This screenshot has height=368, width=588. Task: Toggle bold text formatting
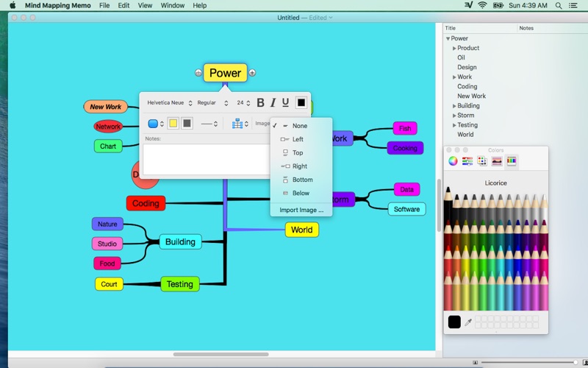coord(261,102)
